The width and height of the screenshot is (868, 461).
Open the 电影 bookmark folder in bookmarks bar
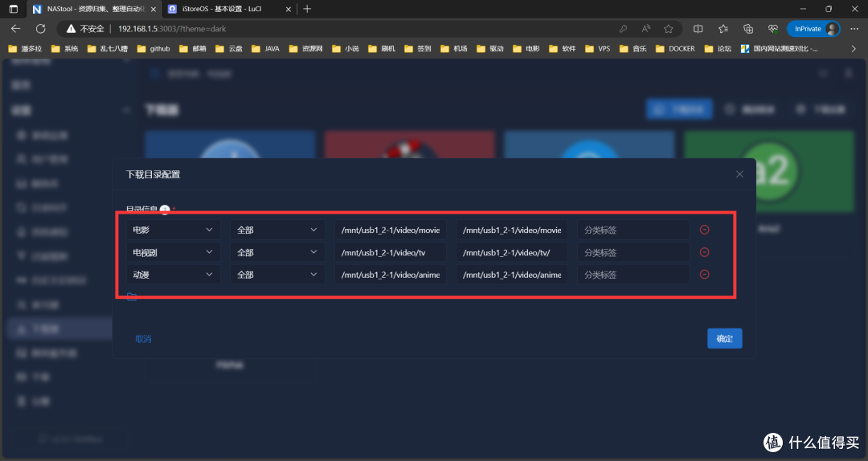click(x=526, y=49)
